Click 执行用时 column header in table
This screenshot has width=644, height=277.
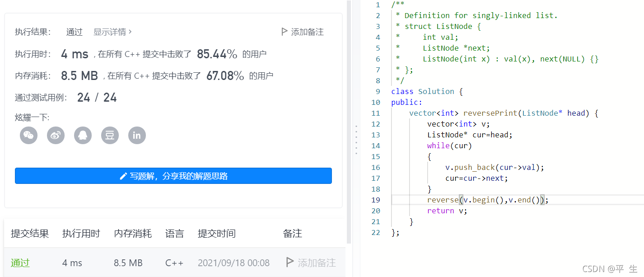[x=81, y=234]
